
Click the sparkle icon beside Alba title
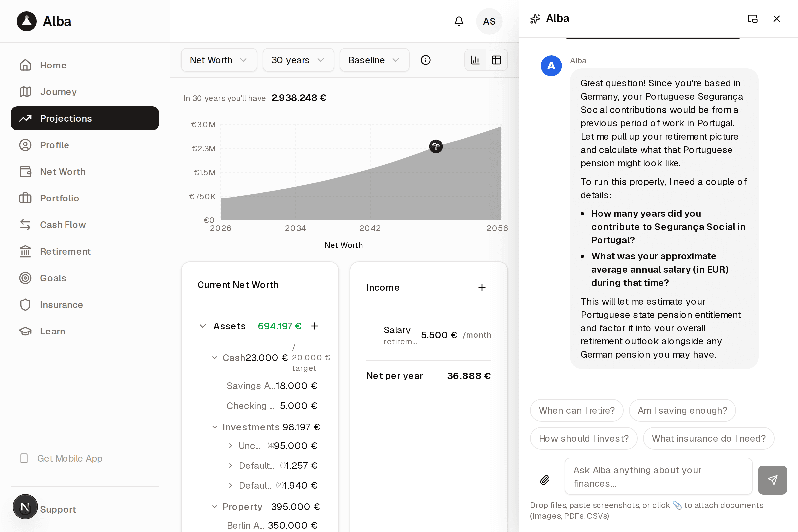coord(535,19)
